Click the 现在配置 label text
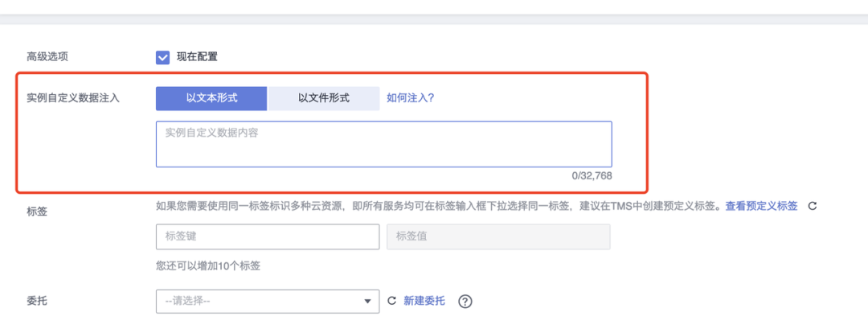The width and height of the screenshot is (868, 329). 197,57
